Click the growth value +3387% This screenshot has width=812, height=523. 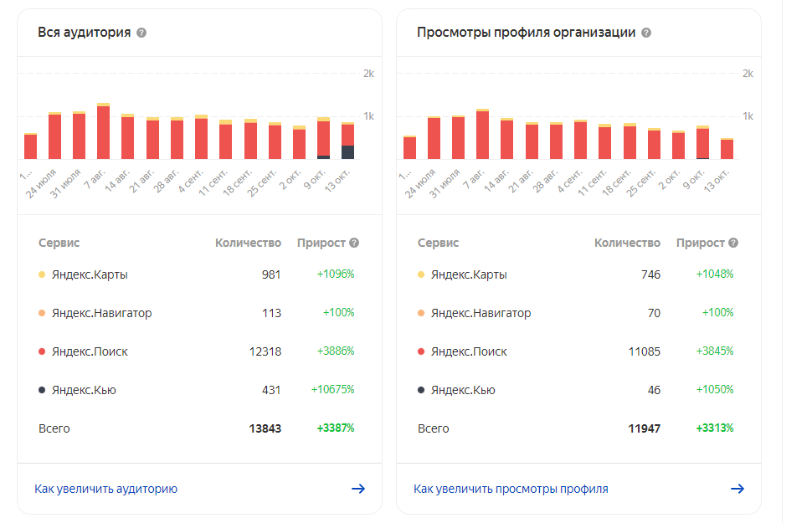coord(336,428)
